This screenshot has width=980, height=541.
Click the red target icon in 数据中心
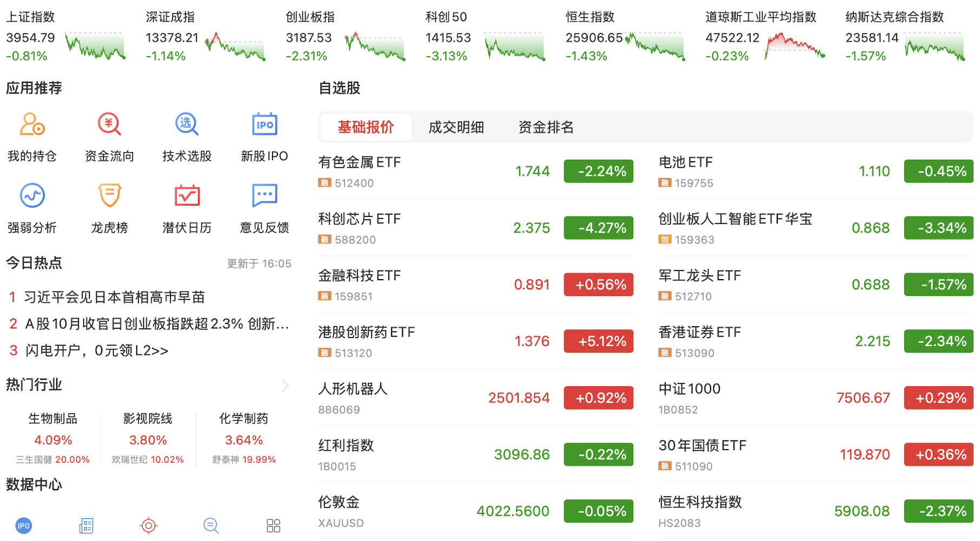point(148,525)
